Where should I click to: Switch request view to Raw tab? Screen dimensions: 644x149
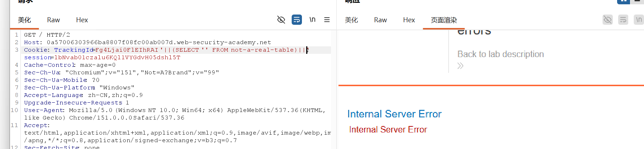click(53, 20)
